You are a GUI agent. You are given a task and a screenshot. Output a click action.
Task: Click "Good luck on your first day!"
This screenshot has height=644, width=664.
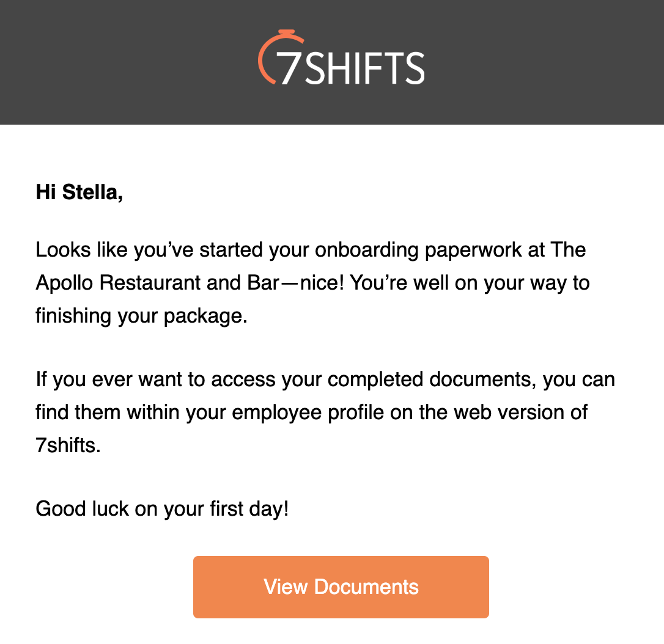pos(162,509)
